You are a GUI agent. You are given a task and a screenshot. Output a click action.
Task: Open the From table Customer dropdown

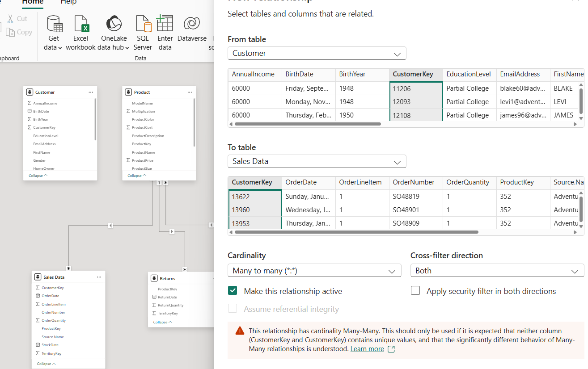tap(317, 53)
